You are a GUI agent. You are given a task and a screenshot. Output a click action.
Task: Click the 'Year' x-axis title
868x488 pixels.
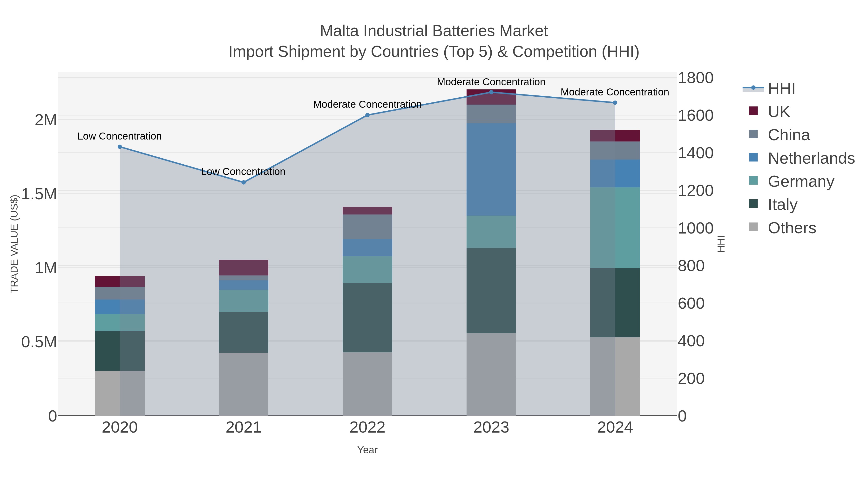pos(368,450)
